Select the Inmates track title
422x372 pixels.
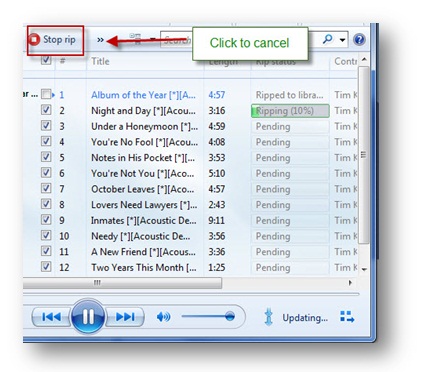pos(144,220)
